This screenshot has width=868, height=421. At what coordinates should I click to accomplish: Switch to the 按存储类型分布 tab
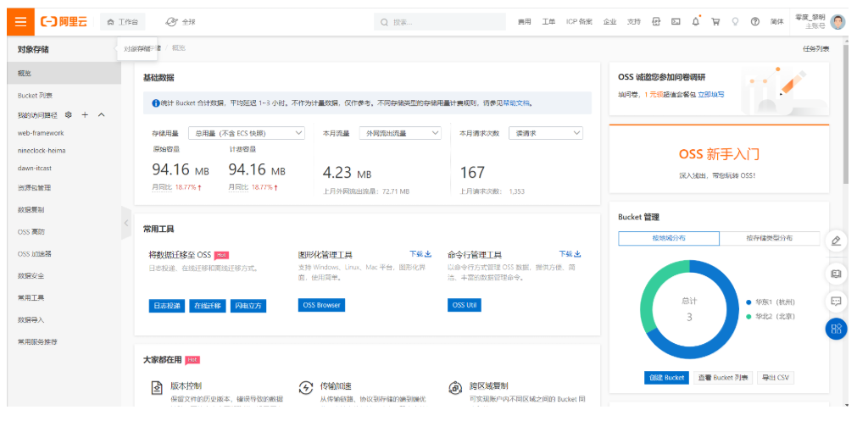point(770,238)
